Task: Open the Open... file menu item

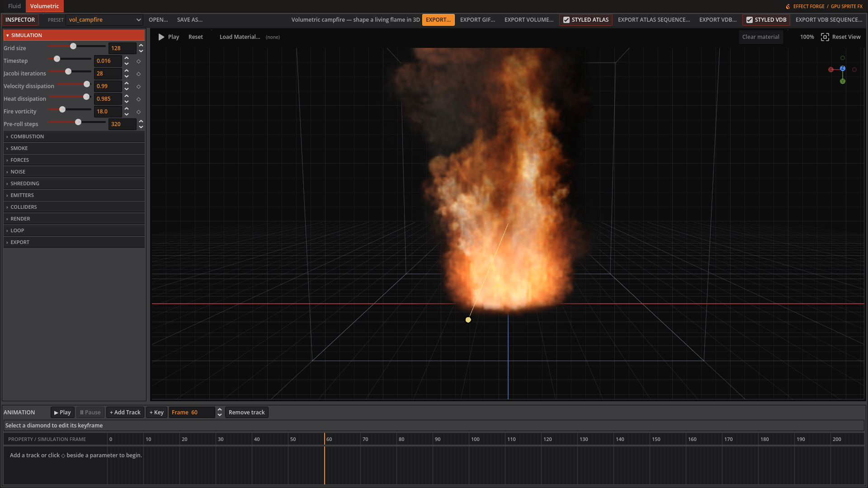Action: pyautogui.click(x=158, y=20)
